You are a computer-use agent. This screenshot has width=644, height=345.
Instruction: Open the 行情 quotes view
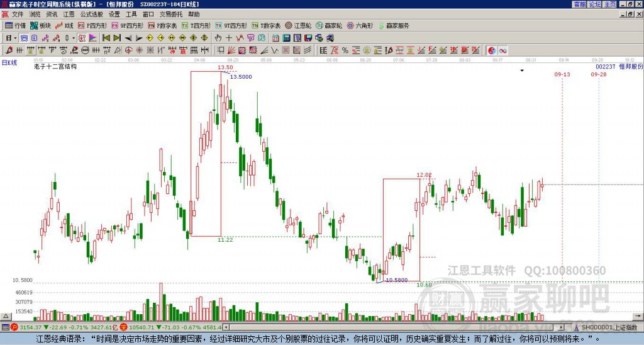[x=16, y=25]
